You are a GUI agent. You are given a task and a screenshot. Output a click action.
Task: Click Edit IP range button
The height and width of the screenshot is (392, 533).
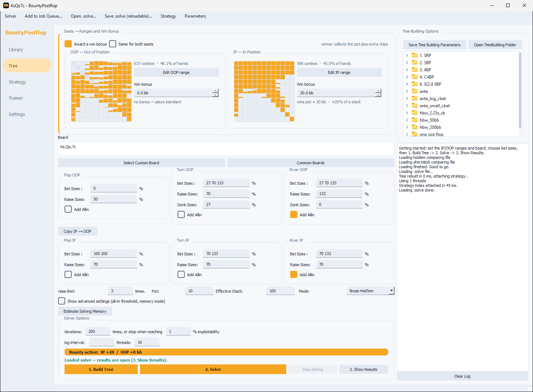point(339,72)
